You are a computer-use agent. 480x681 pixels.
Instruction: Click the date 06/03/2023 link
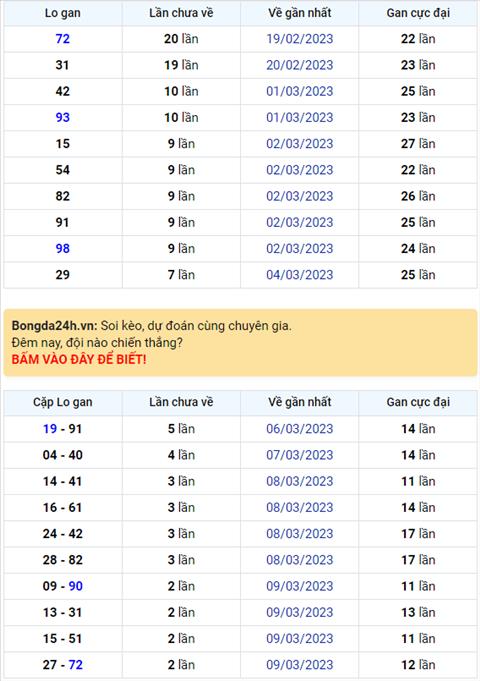300,429
